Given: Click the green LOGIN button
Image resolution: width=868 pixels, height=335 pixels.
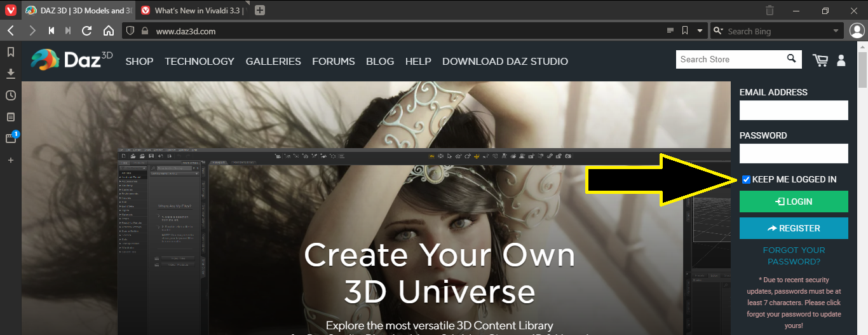Looking at the screenshot, I should point(794,202).
